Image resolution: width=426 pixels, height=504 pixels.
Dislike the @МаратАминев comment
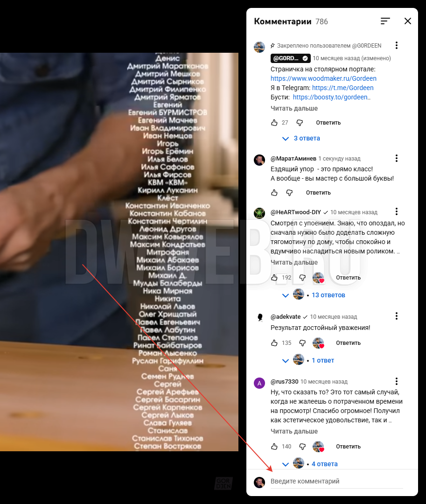point(289,193)
